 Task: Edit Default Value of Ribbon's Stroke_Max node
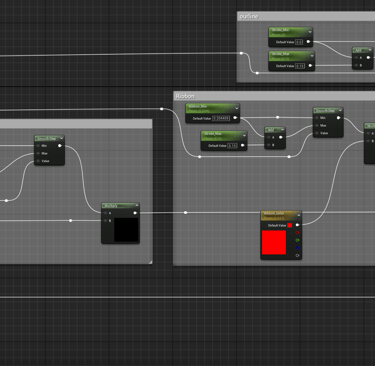click(232, 146)
